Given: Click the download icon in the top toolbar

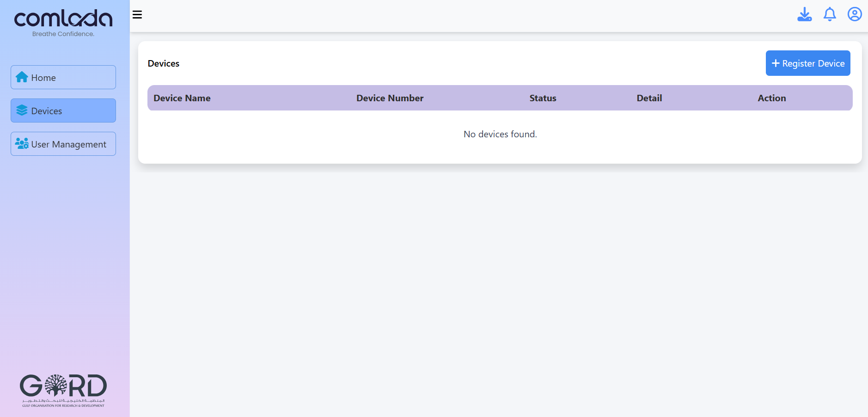Looking at the screenshot, I should (805, 14).
